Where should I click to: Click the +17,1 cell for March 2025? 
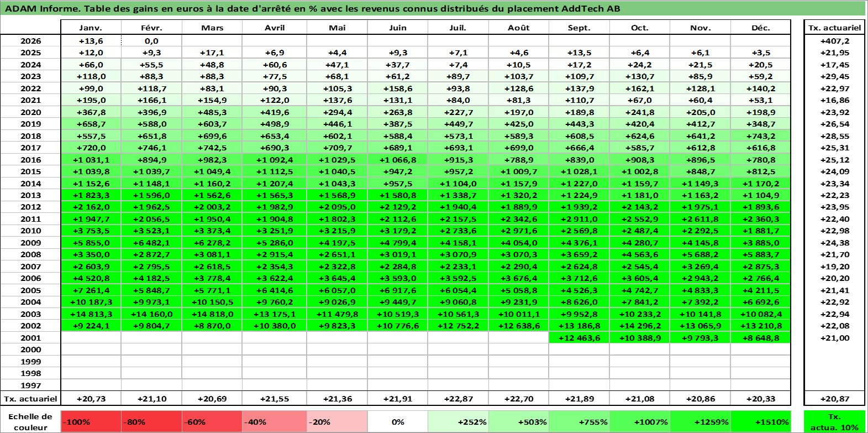coord(212,53)
